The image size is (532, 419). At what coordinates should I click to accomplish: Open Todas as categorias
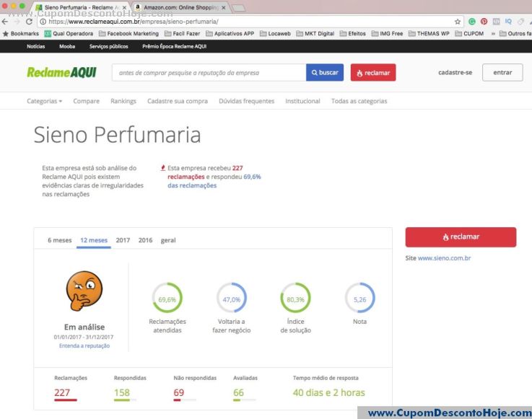(x=359, y=101)
